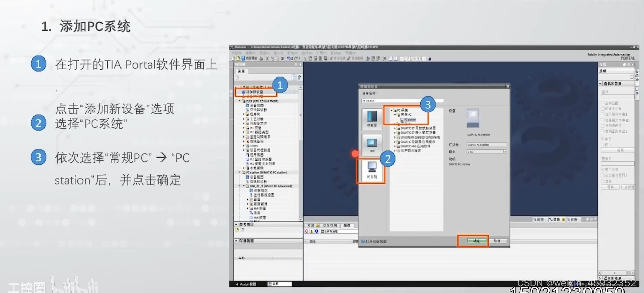Click the 查找 button in tasks panel
The image size is (644, 293).
618,150
